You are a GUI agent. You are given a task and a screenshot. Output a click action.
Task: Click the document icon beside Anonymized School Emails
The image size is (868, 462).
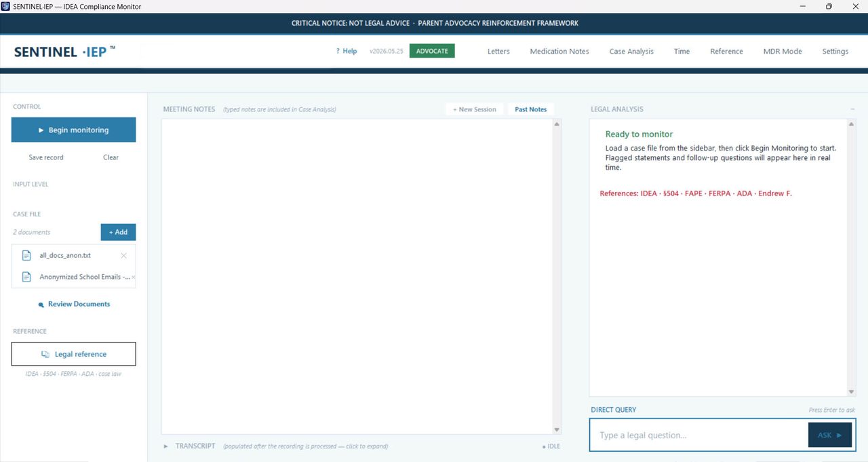coord(26,277)
